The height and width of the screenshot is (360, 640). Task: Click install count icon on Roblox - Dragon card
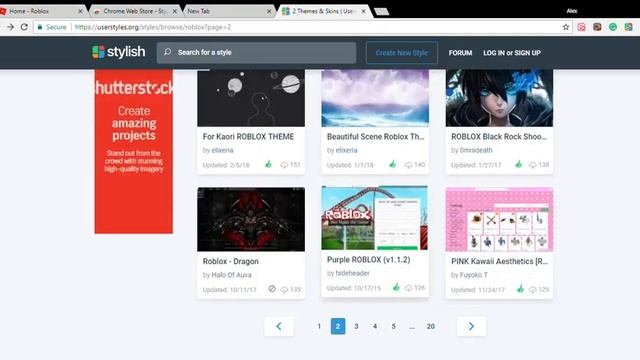click(x=284, y=289)
